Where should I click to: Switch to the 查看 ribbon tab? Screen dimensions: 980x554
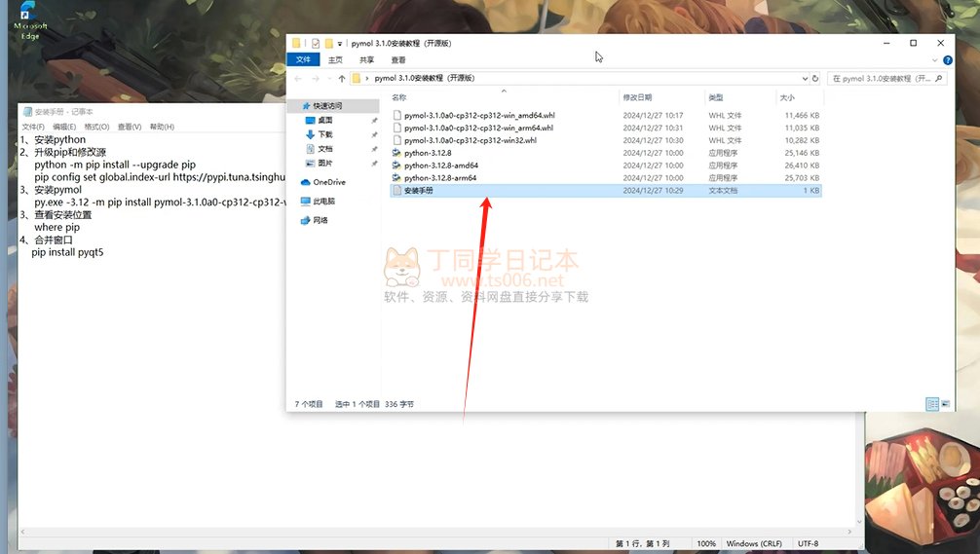click(398, 60)
